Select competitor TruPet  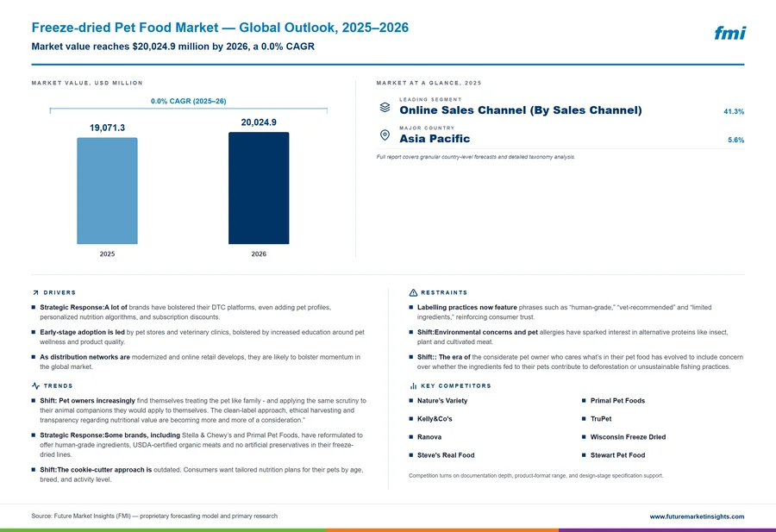[601, 419]
